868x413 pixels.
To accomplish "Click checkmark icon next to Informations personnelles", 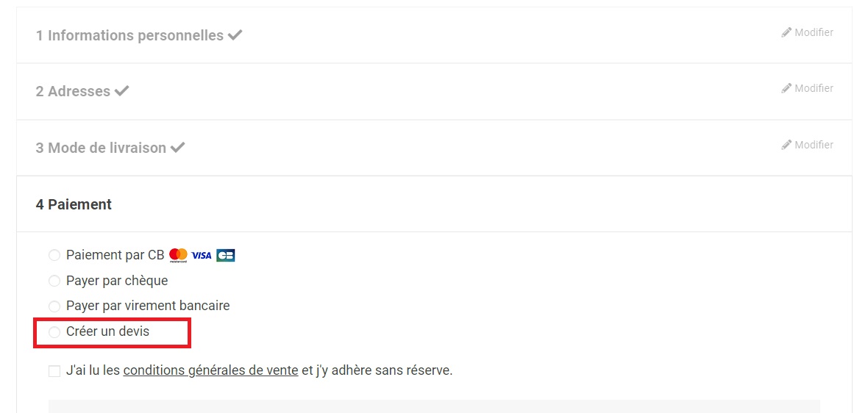I will [x=235, y=35].
